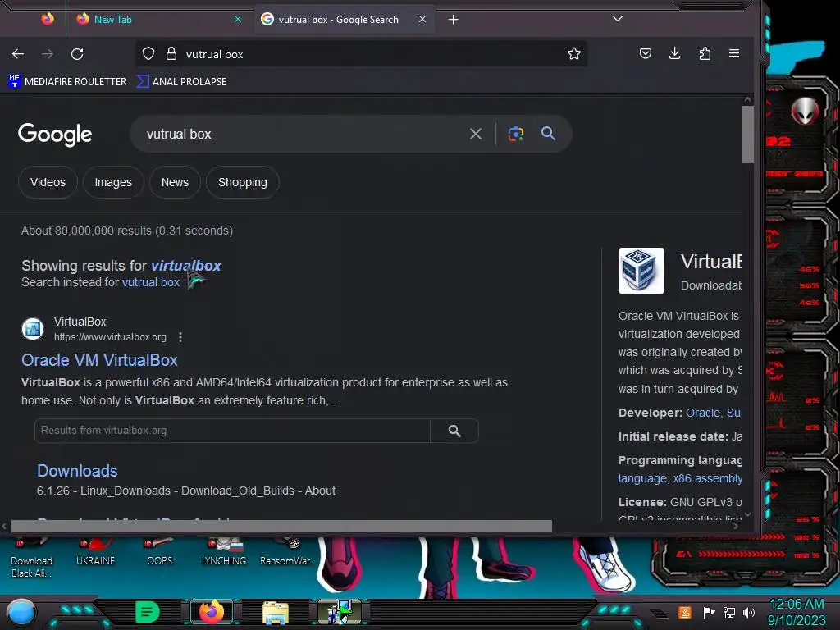Click the Google logo
Screen dimensions: 840x630
[x=55, y=134]
